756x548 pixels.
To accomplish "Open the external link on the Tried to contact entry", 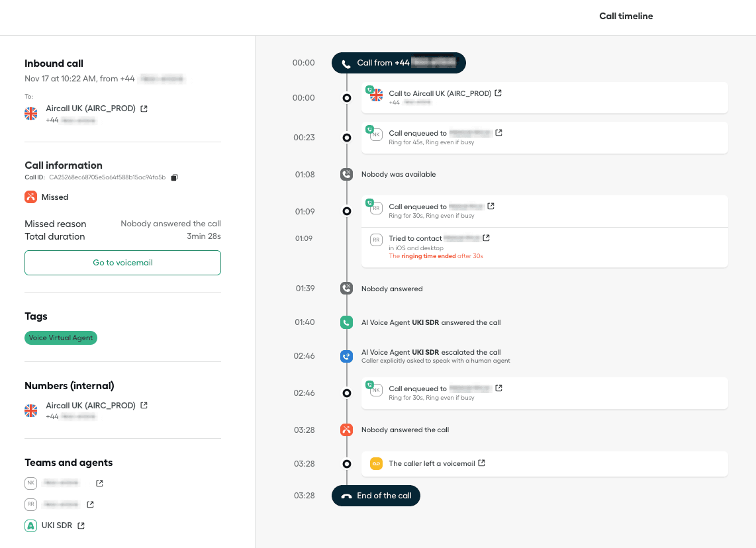I will click(x=487, y=238).
